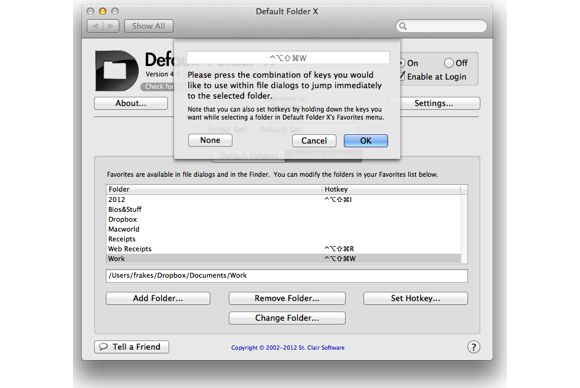Image resolution: width=580 pixels, height=388 pixels.
Task: Select the On radio button
Action: [401, 63]
